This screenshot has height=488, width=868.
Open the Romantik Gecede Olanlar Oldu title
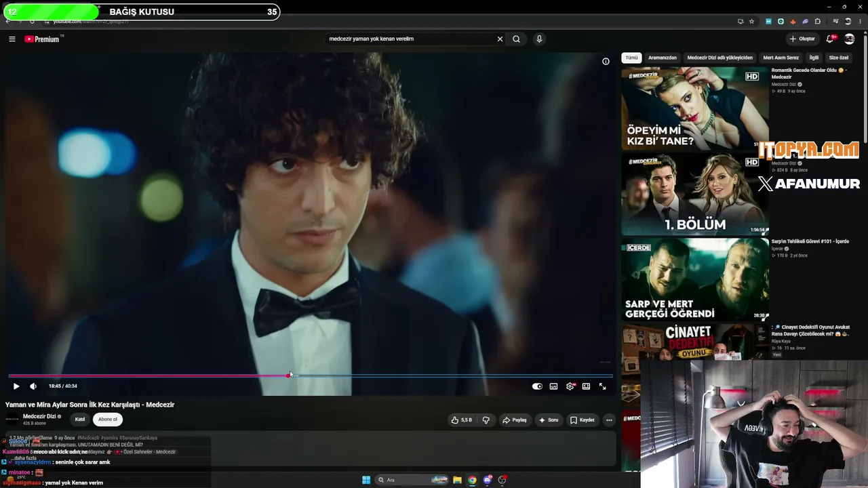tap(809, 73)
